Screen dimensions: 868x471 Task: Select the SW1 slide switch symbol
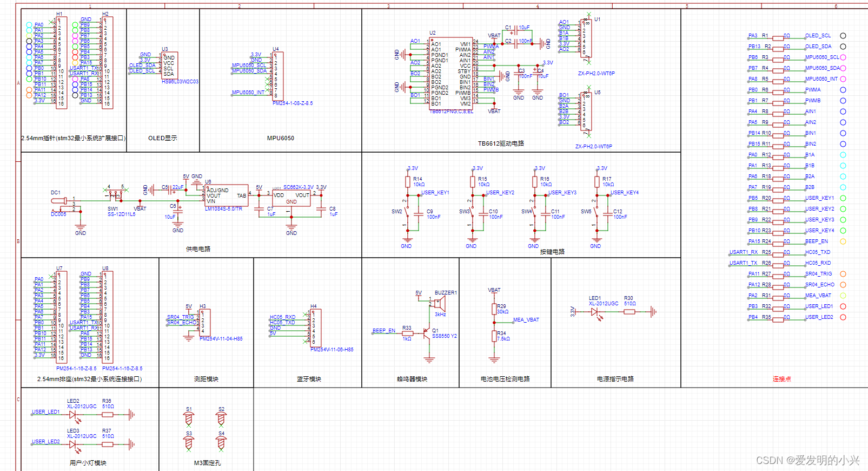pos(115,195)
